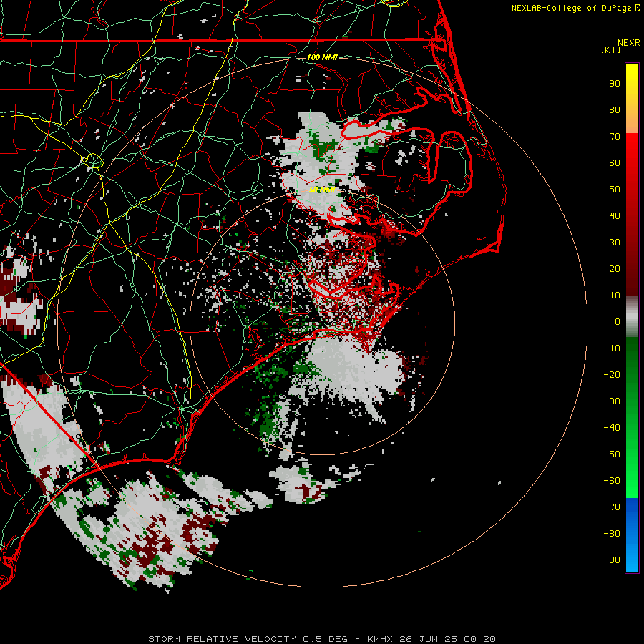Click the 20 value on the velocity scale

[x=615, y=268]
